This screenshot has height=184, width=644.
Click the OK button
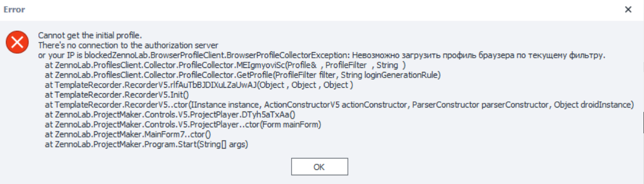coord(319,166)
